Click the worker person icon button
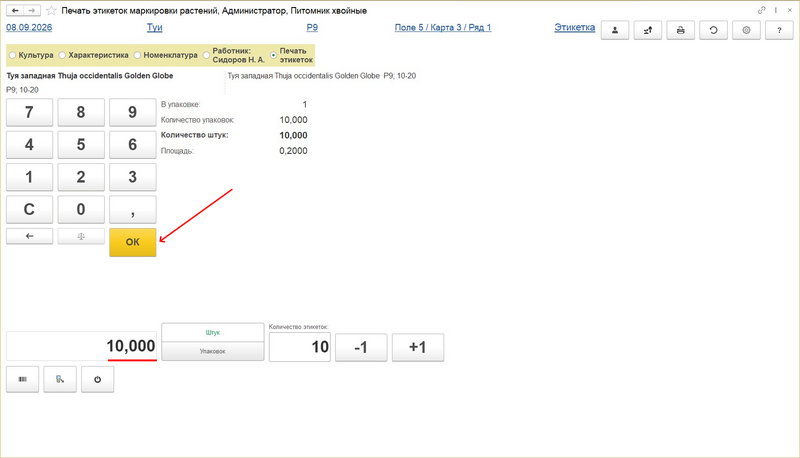This screenshot has width=800, height=458. 615,30
